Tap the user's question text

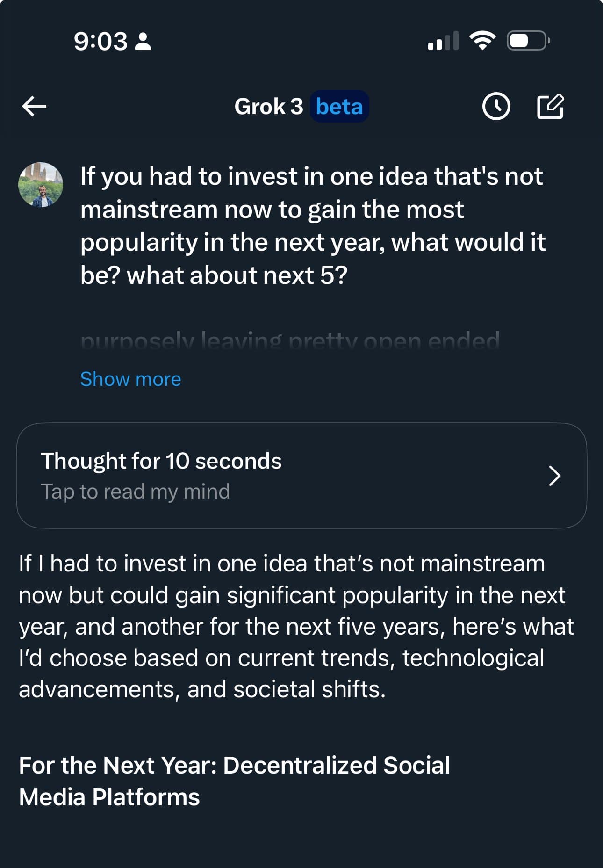[312, 225]
